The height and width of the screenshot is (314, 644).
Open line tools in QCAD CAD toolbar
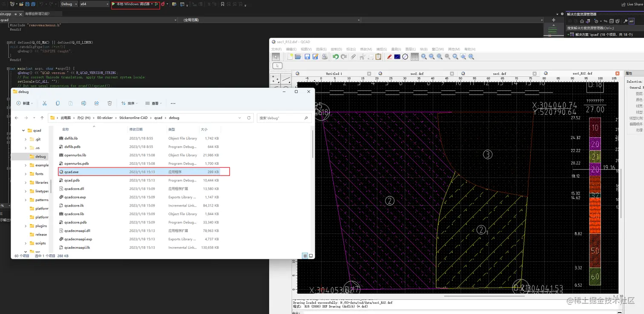(286, 79)
